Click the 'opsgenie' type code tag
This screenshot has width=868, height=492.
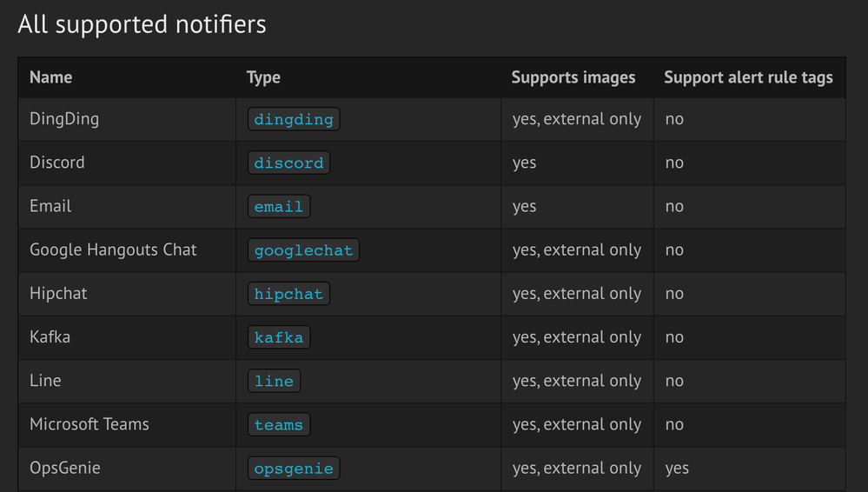pyautogui.click(x=294, y=469)
